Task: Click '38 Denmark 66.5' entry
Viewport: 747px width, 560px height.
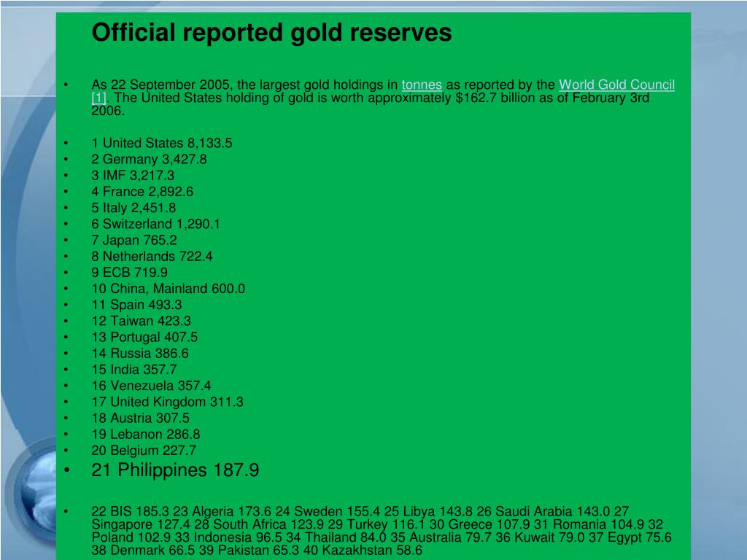Action: (144, 551)
